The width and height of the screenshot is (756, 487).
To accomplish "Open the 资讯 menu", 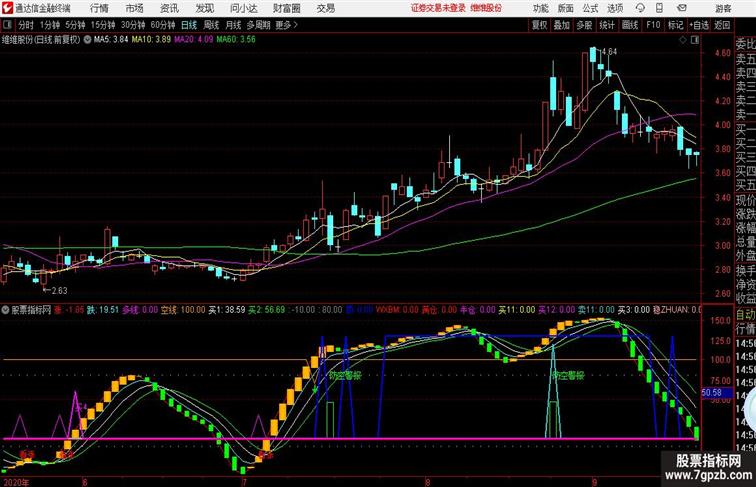I will [x=169, y=8].
